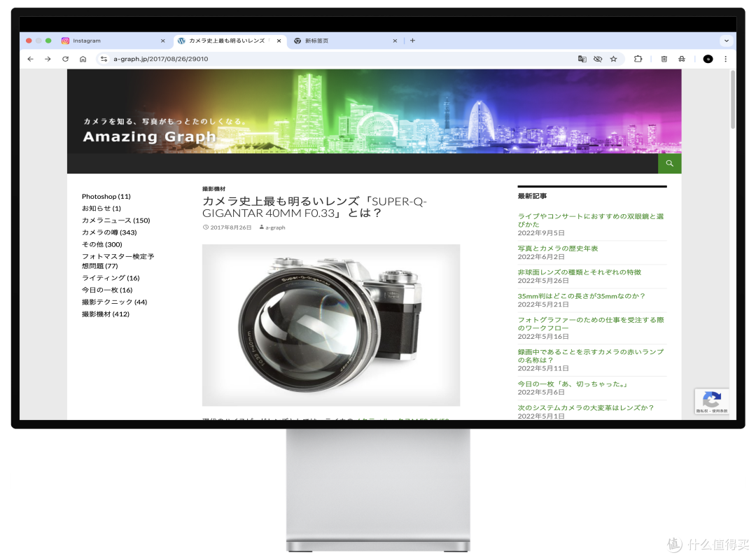
Task: Open the black profile avatar
Action: pyautogui.click(x=708, y=59)
